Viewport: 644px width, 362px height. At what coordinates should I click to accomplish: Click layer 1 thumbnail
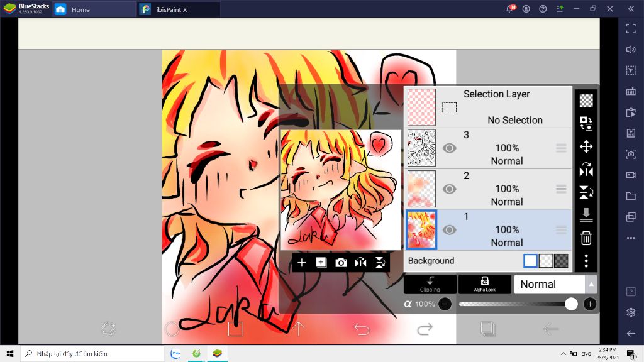pyautogui.click(x=421, y=230)
